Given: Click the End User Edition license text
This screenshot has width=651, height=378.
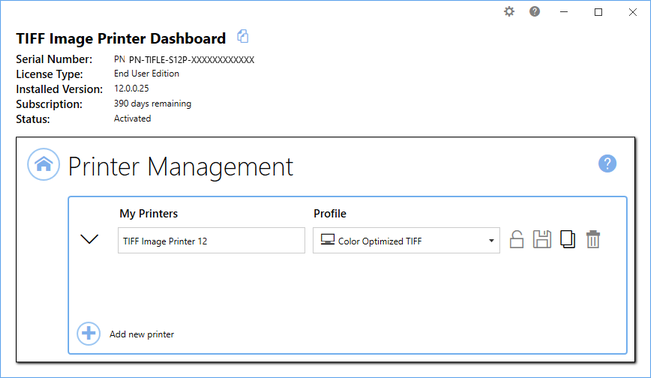Looking at the screenshot, I should point(147,74).
